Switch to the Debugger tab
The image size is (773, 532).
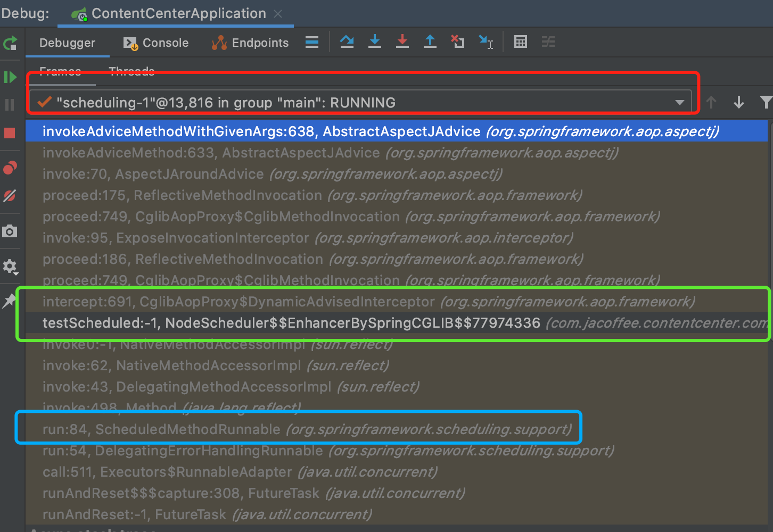[67, 43]
